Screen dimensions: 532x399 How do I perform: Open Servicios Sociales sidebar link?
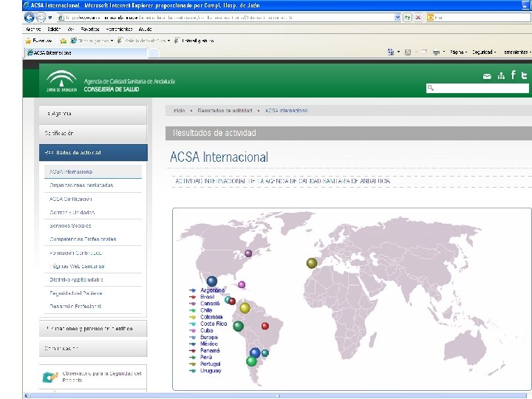click(70, 225)
